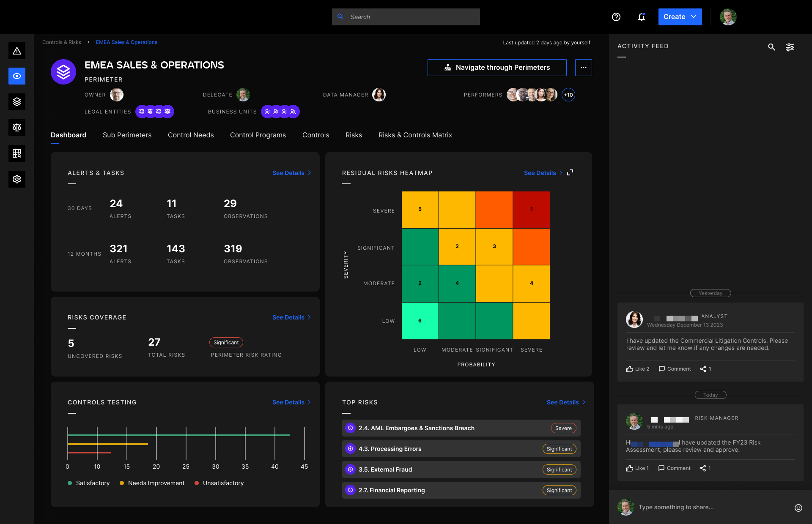Open the Create dropdown button
Screen dimensions: 812x524
[680, 17]
